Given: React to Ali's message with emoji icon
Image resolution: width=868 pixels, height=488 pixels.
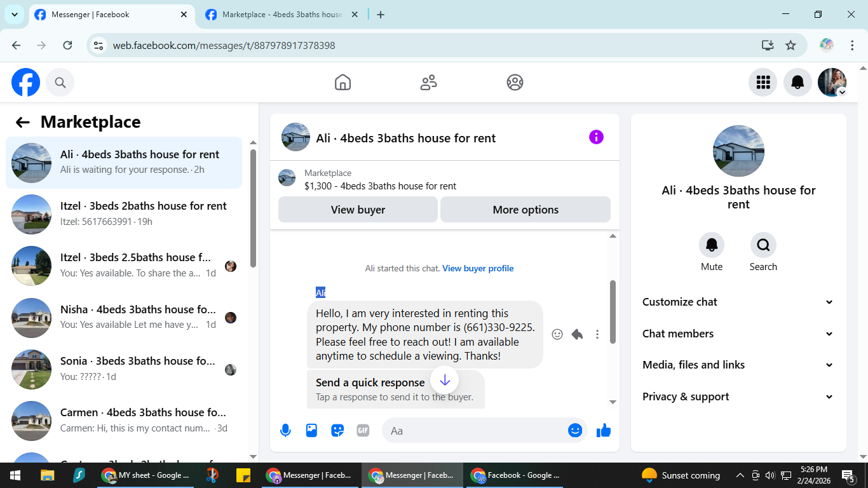Looking at the screenshot, I should 557,334.
